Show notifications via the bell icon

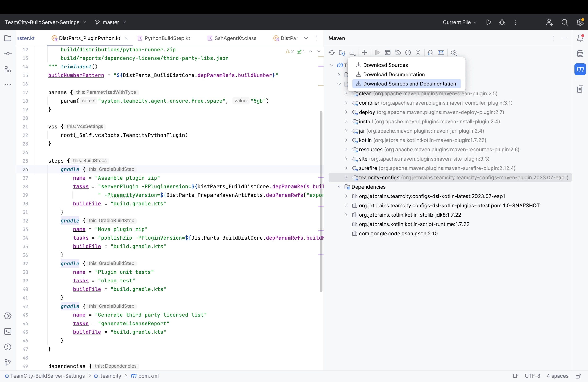tap(580, 38)
